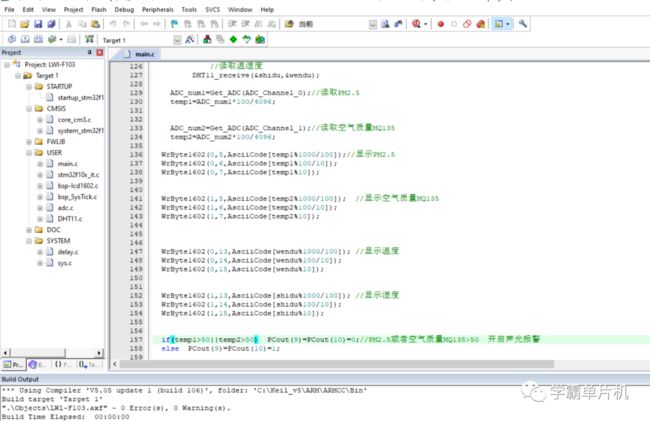Expand the DOC folder
Screen dimensions: 650x421
(x=29, y=230)
